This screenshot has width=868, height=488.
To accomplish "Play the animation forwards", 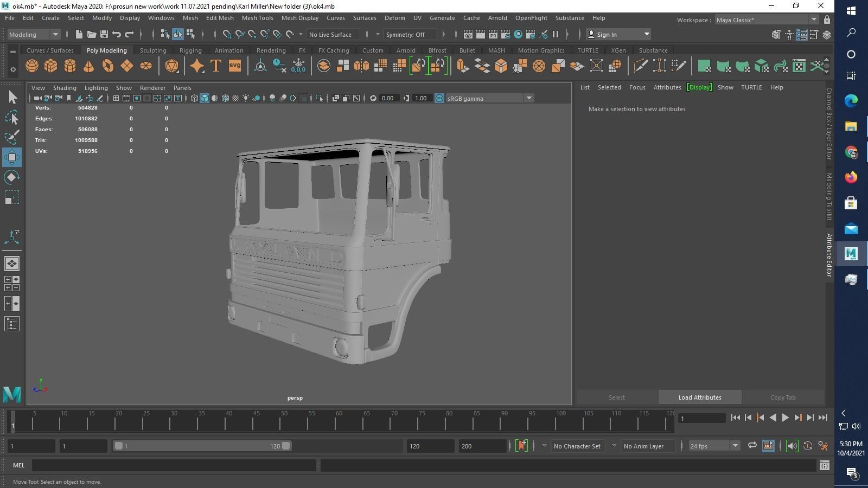I will pos(785,418).
